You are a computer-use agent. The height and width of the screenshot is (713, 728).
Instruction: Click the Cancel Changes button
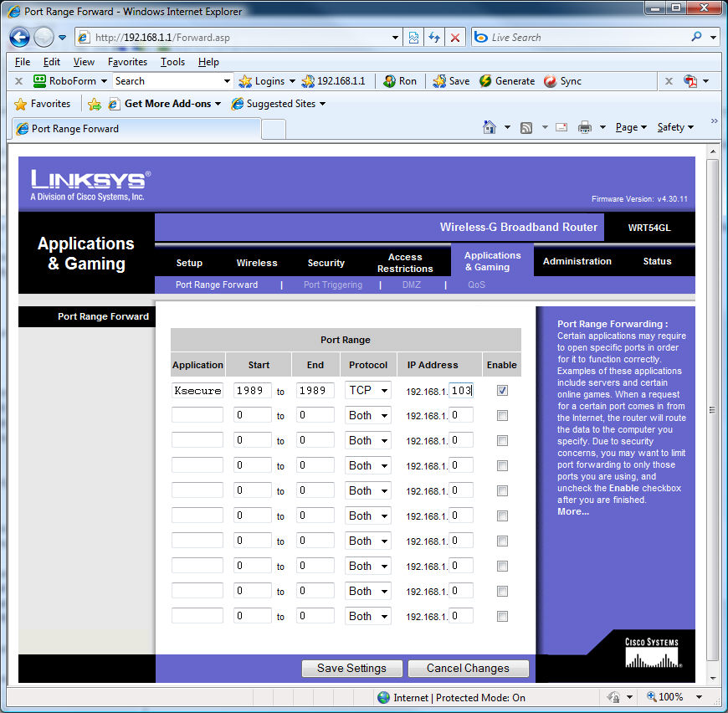468,668
